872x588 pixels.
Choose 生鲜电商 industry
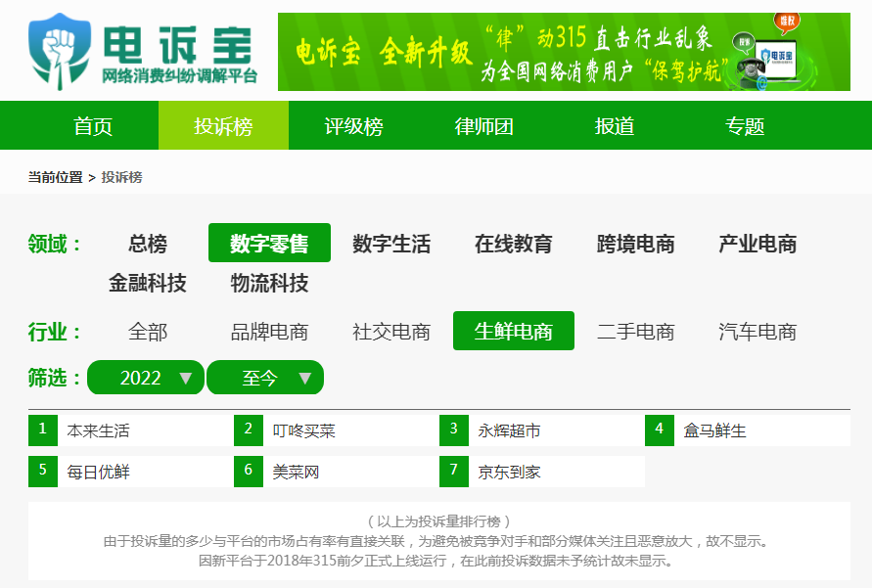pos(513,331)
